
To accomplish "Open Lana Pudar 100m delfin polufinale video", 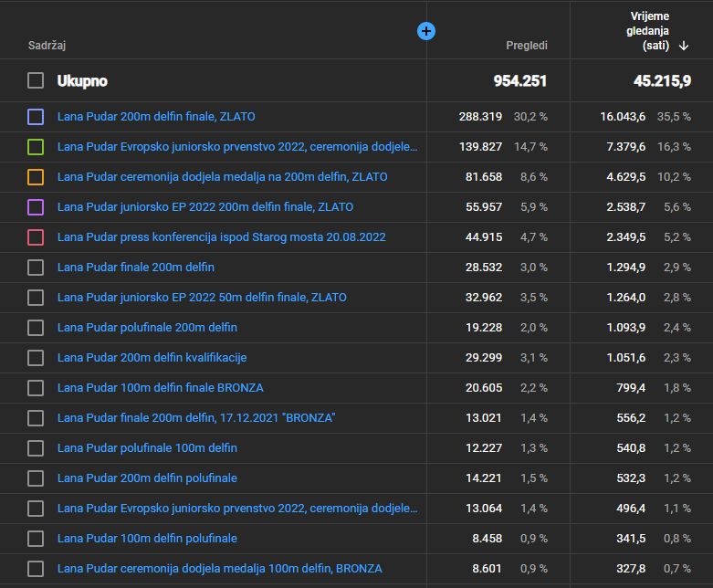I will (x=147, y=539).
